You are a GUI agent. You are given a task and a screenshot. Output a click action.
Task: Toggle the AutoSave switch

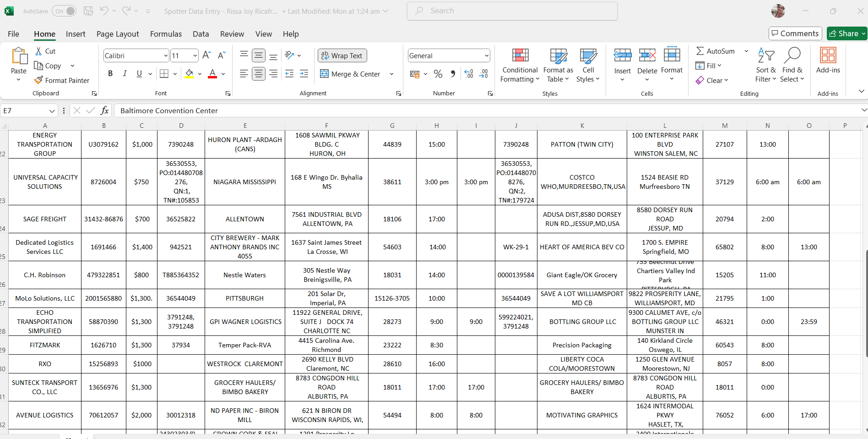click(64, 11)
